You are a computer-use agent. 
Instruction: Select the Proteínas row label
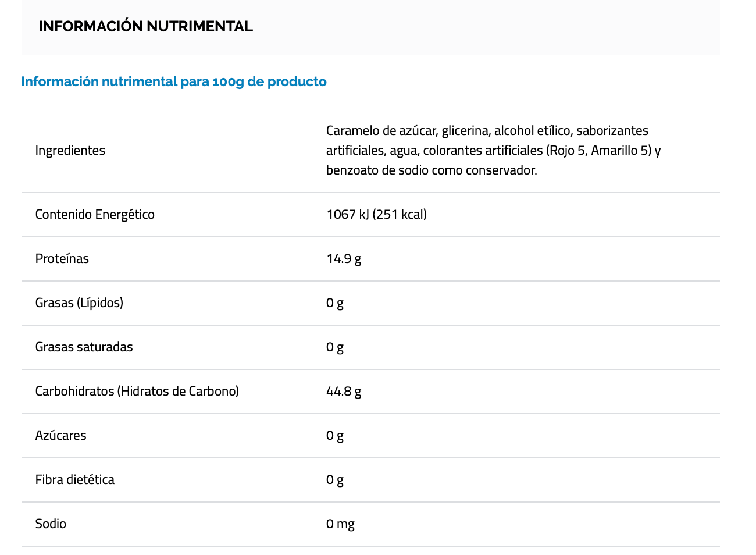pyautogui.click(x=62, y=258)
